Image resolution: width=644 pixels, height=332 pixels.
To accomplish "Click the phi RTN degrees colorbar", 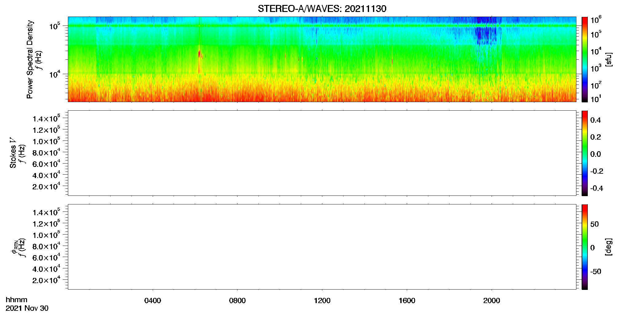I will 585,247.
